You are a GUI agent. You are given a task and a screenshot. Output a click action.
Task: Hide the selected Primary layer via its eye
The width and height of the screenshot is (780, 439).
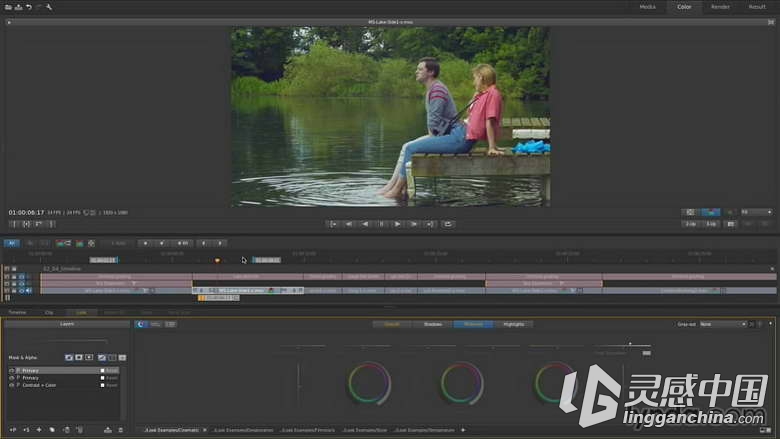(11, 370)
